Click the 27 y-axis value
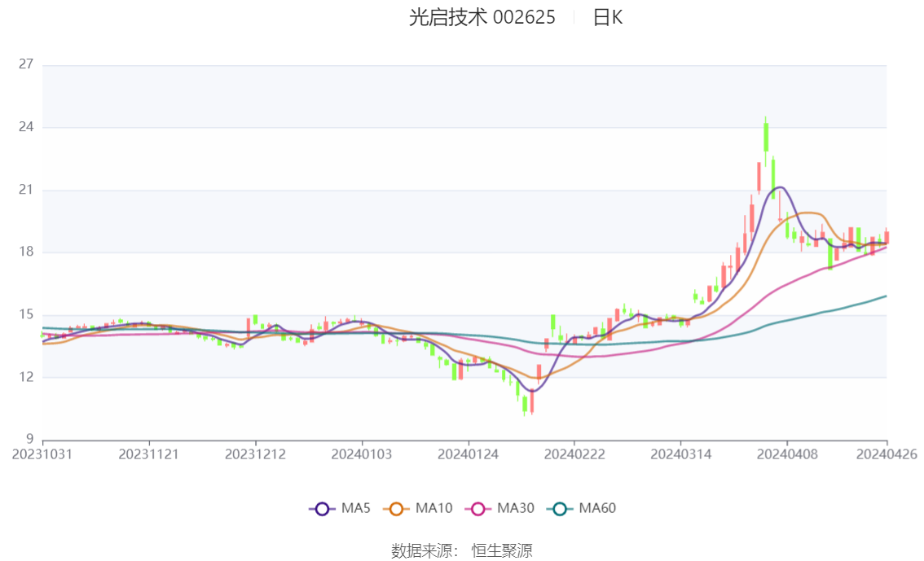Viewport: 924px width, 561px height. click(x=26, y=64)
